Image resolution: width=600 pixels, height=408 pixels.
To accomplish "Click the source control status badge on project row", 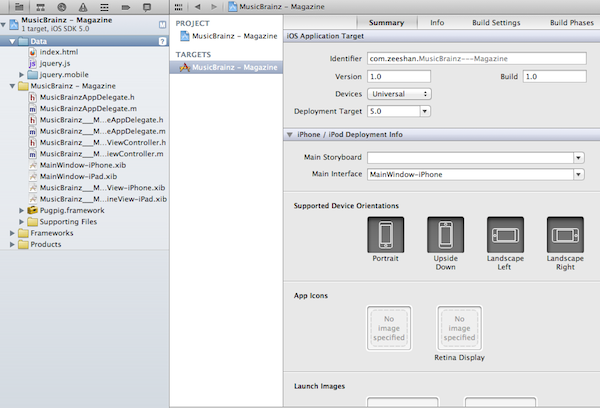I will click(x=162, y=24).
